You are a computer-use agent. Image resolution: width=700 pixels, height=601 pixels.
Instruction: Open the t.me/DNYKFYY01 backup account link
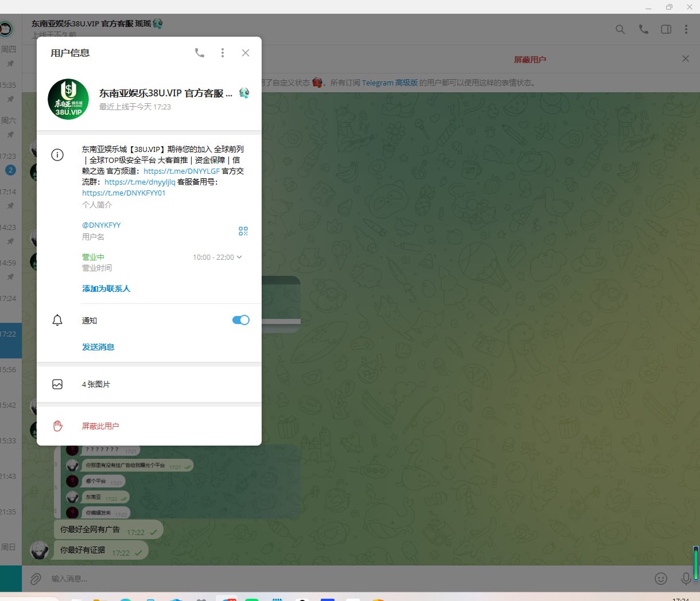(124, 193)
